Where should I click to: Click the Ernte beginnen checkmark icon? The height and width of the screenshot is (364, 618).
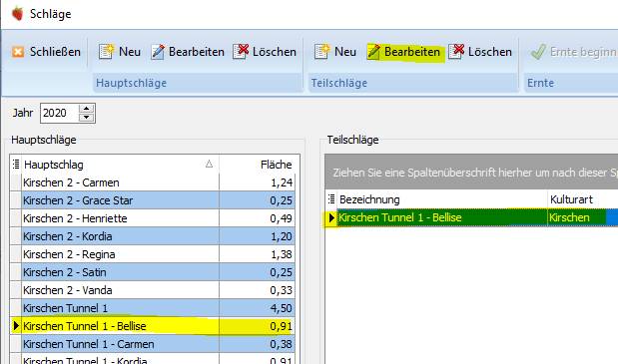pos(538,52)
